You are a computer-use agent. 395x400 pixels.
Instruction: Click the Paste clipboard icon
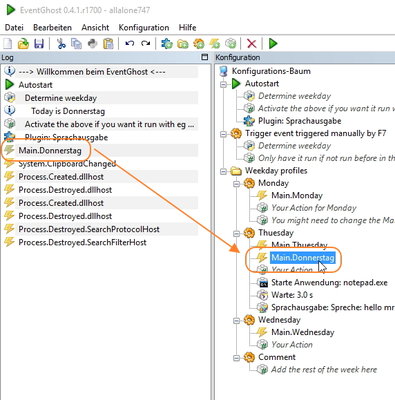tap(108, 43)
